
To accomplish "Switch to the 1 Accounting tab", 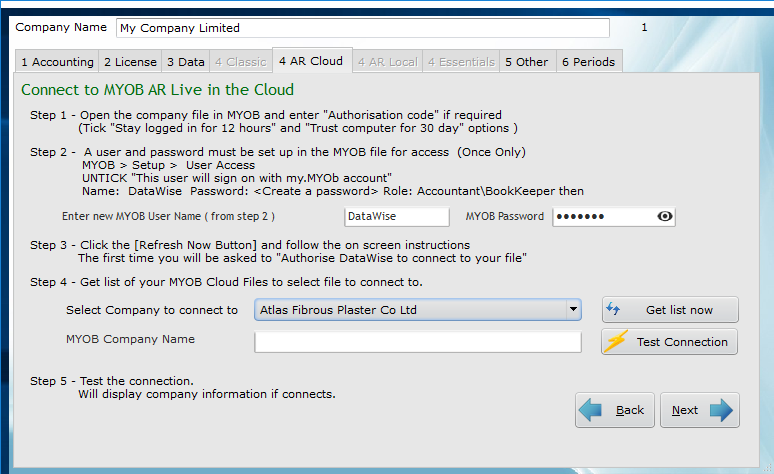I will (57, 62).
